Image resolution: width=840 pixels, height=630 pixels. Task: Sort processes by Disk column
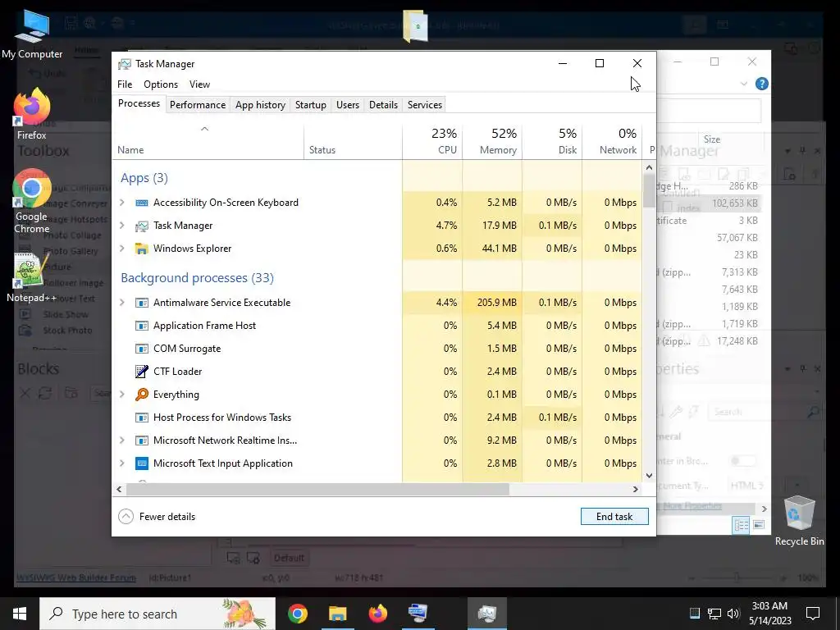552,142
